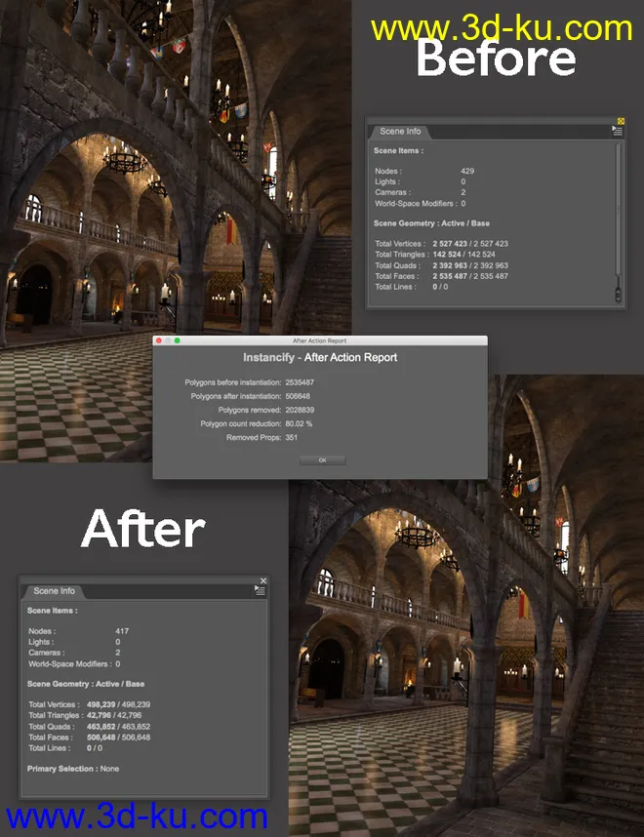
Task: Select the Scene Info tab in the After pane
Action: point(54,591)
